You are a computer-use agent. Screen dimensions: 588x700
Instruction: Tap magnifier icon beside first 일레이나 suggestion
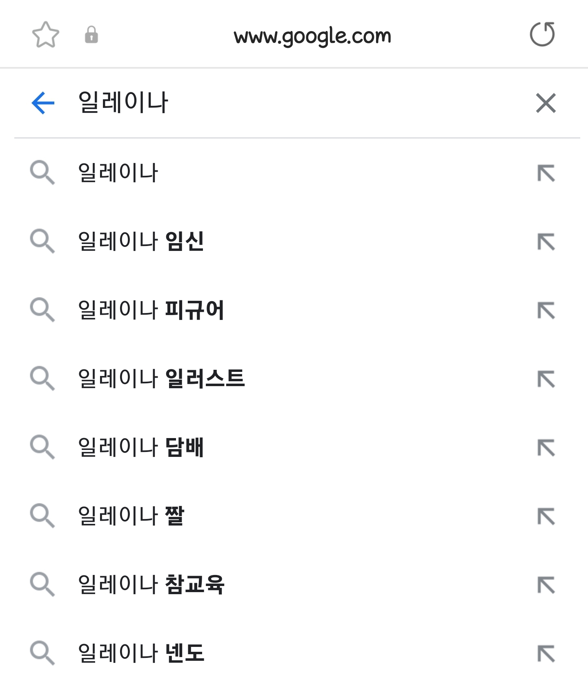[x=42, y=173]
